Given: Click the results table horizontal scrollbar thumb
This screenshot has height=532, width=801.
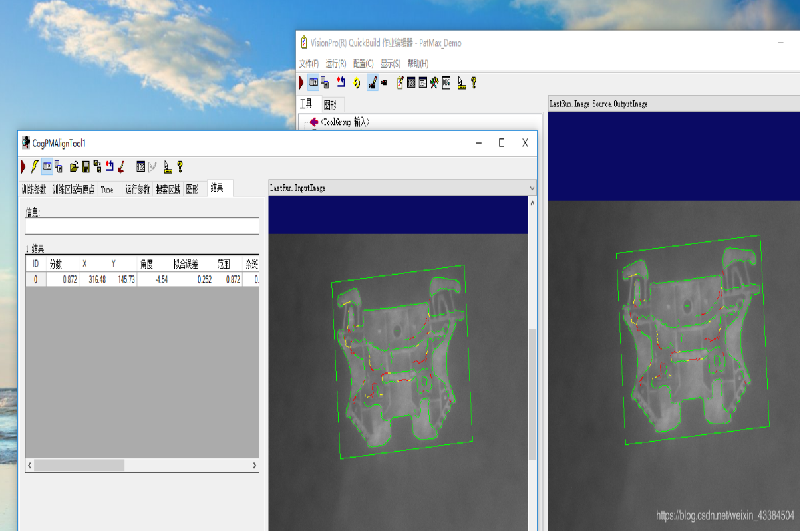Looking at the screenshot, I should 79,466.
